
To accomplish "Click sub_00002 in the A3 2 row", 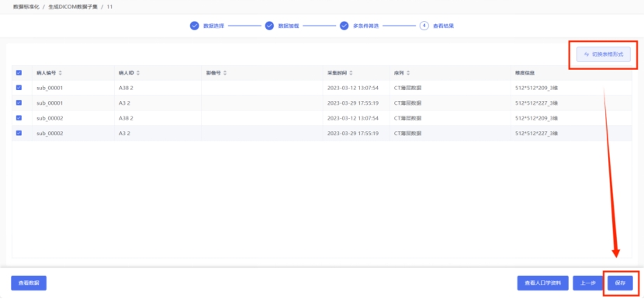I will (50, 134).
